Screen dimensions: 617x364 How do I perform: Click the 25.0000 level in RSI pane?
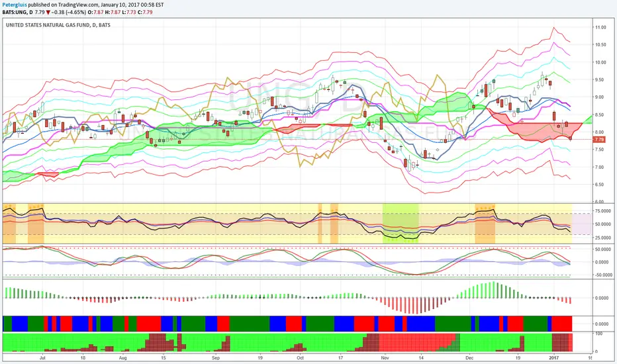(x=602, y=238)
